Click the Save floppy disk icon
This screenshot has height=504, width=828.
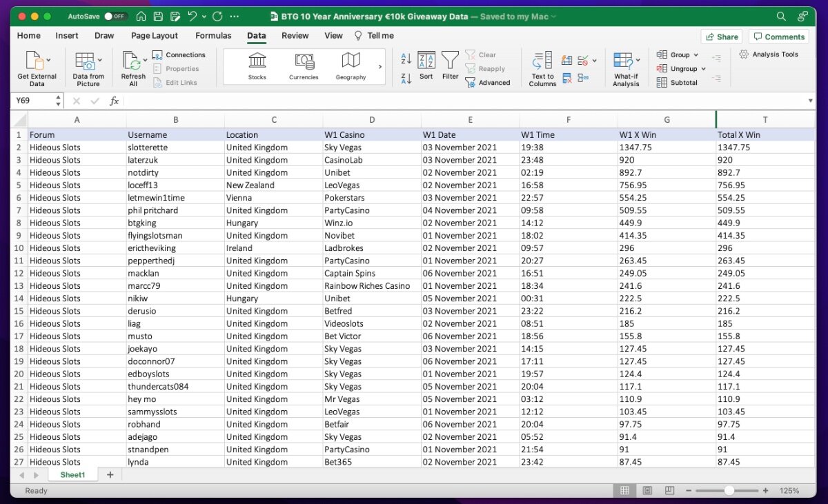coord(158,16)
